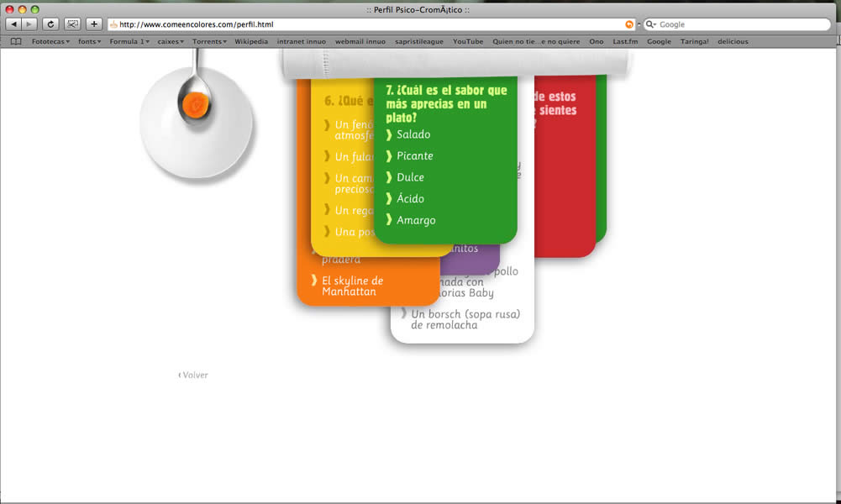Open the Ono bookmark

pos(597,41)
